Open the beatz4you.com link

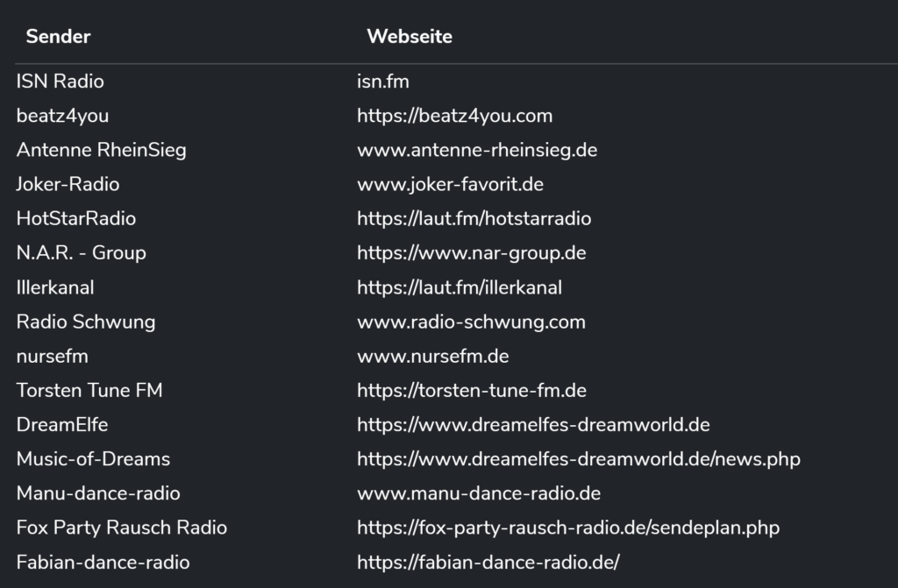point(454,116)
